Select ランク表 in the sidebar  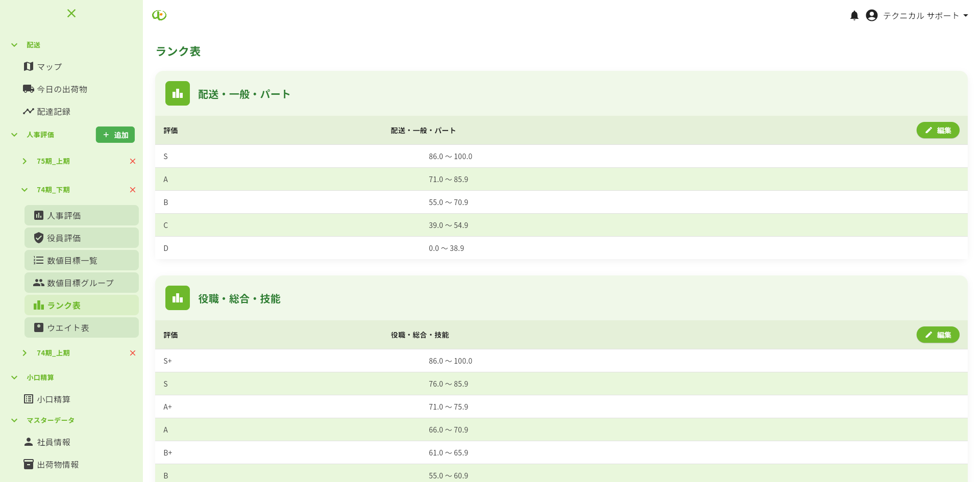click(x=65, y=305)
